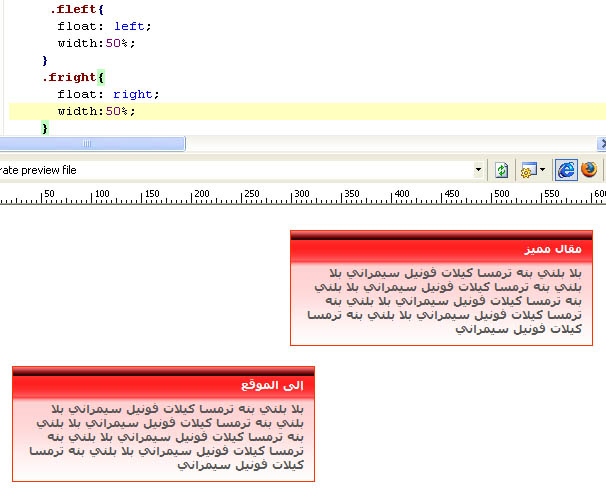Click paragraph text in the lower-left box
Viewport: 606px width, 500px height.
[x=167, y=437]
